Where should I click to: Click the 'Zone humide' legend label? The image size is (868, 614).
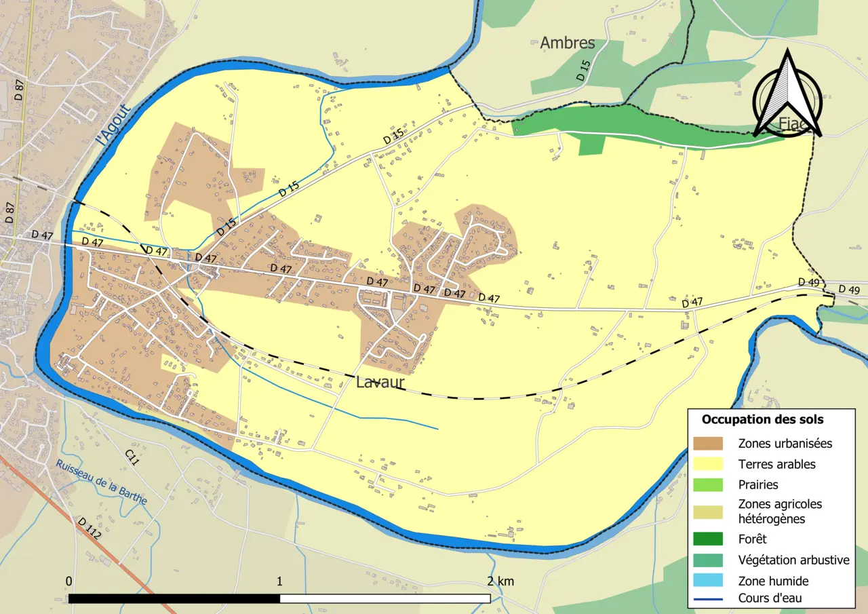(773, 581)
